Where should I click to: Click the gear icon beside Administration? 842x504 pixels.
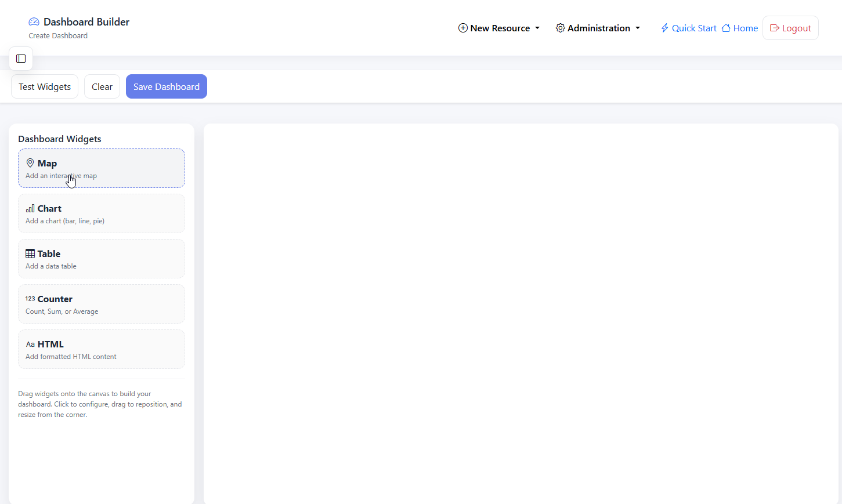coord(560,28)
